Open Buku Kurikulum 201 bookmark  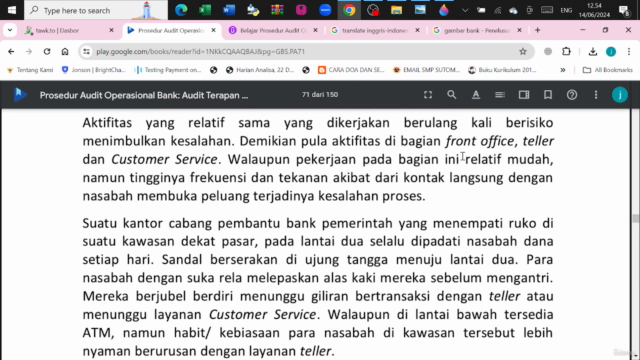click(x=502, y=70)
